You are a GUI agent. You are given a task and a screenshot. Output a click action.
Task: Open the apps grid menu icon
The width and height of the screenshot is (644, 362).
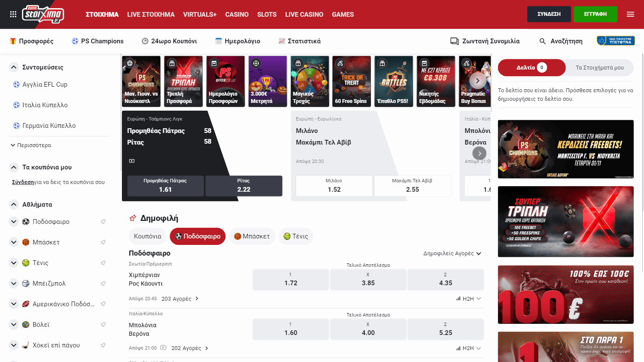click(13, 14)
